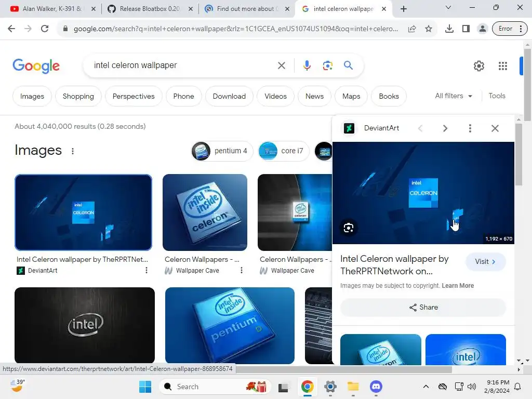Select Perspectives search filter
Screen dimensions: 532x399
134,96
